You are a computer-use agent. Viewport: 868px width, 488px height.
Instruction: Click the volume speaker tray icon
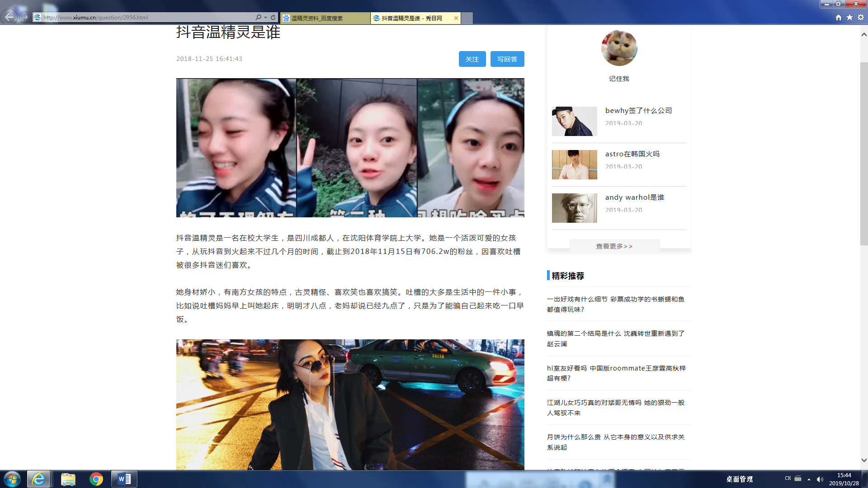point(820,479)
